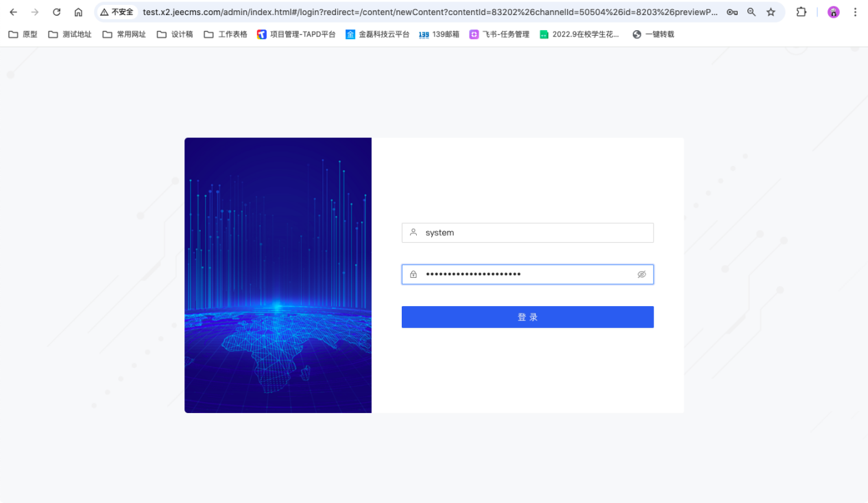Viewport: 868px width, 503px height.
Task: Go to the browser home page icon
Action: coord(78,12)
